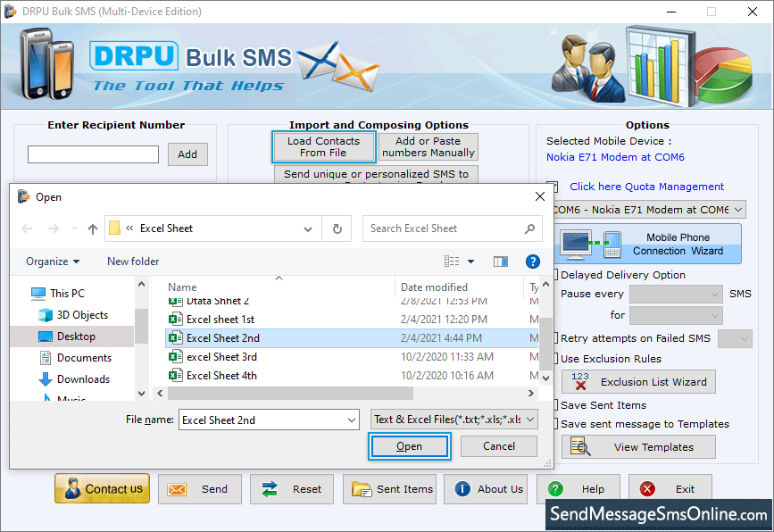Click the Exclusion List Wizard icon
The height and width of the screenshot is (532, 774).
[580, 381]
